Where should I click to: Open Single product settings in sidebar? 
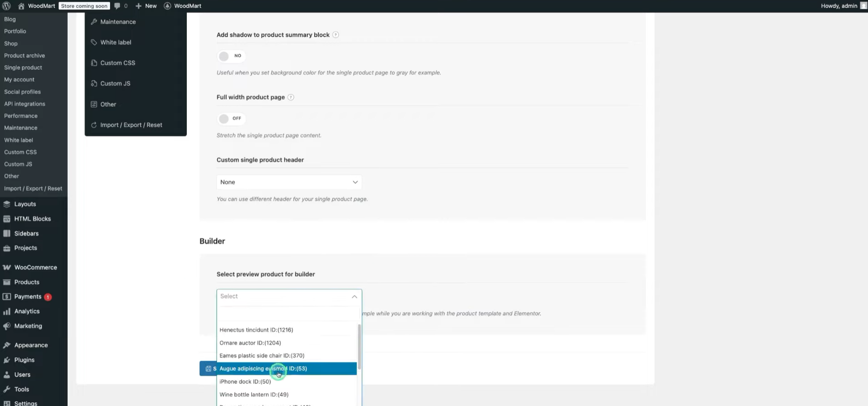(23, 67)
